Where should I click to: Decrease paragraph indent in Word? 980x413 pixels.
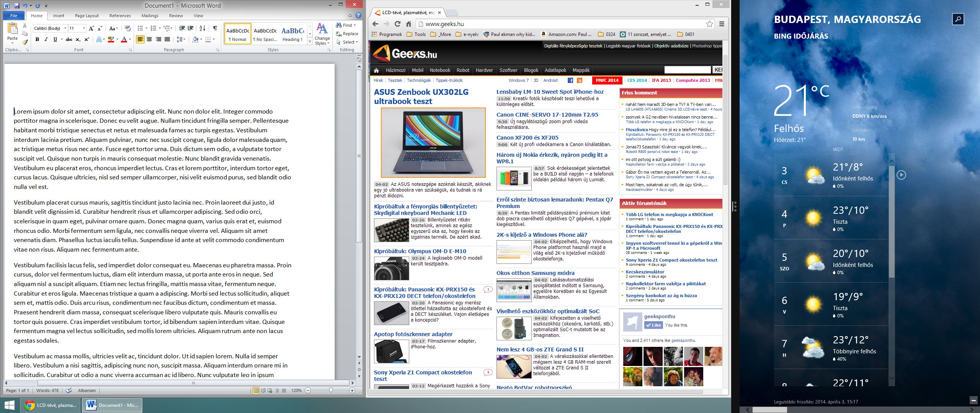(x=182, y=28)
